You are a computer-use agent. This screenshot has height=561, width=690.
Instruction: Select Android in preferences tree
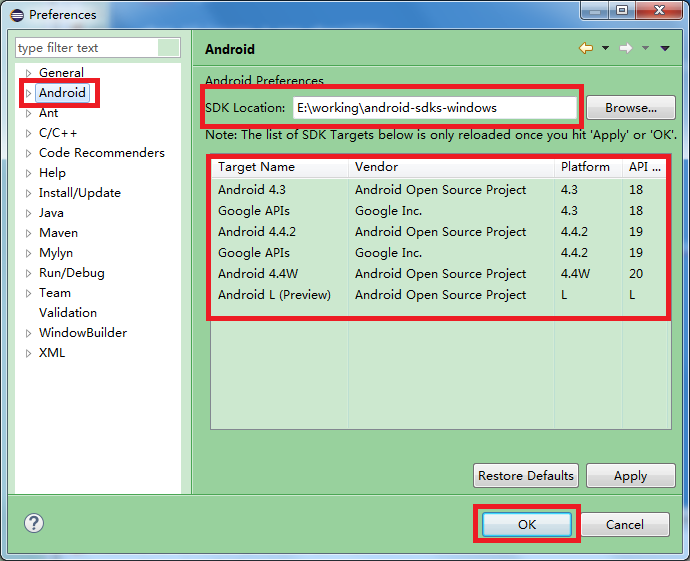[62, 93]
